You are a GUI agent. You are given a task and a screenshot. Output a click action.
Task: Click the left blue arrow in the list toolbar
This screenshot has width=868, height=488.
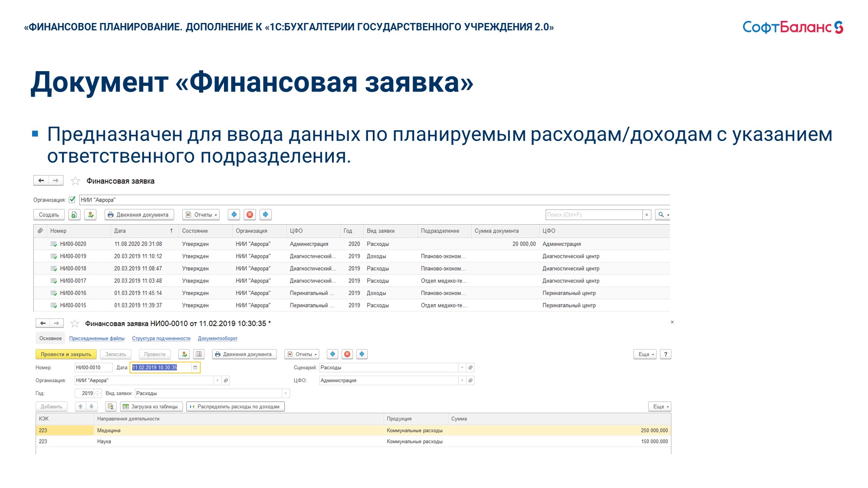234,214
